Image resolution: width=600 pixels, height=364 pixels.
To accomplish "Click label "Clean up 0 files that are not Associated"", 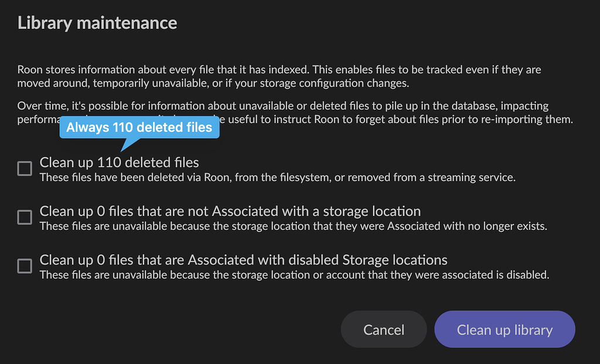I will coord(230,211).
